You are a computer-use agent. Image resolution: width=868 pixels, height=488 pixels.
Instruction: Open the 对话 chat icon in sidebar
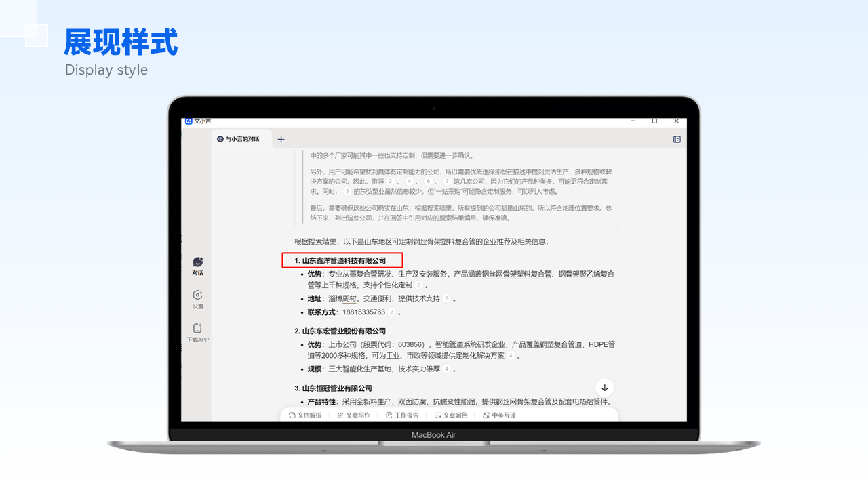197,262
